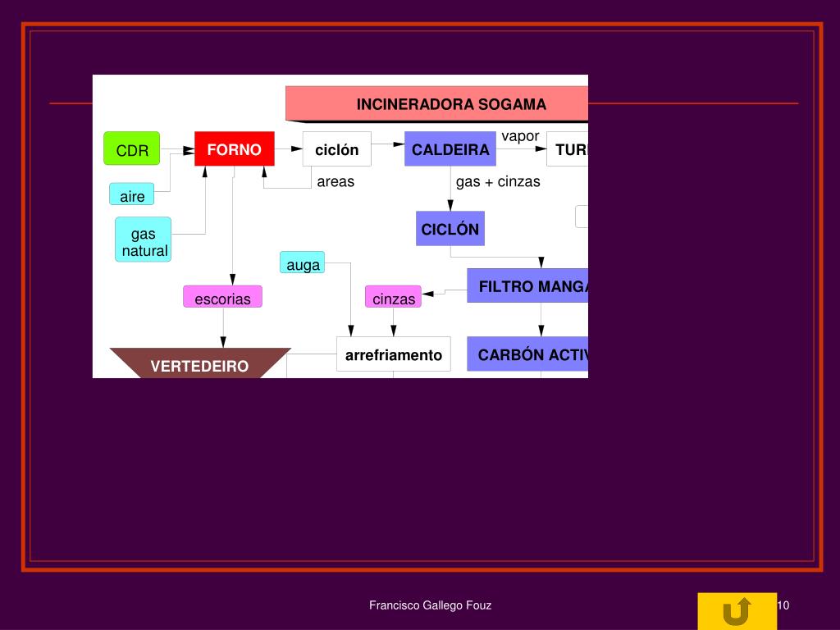Click the FILTRO MANGA block
Image resolution: width=840 pixels, height=630 pixels.
(527, 285)
